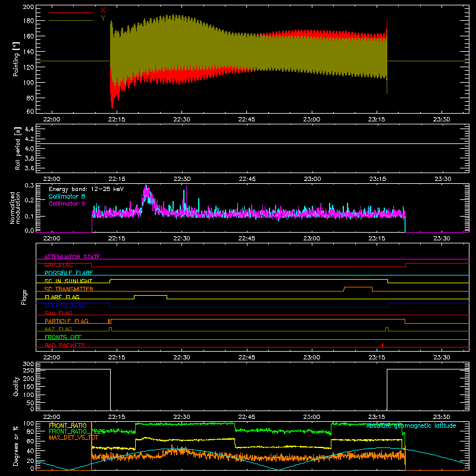Click '23:30' under the Quality plot
Image resolution: width=476 pixels, height=476 pixels.
(441, 417)
